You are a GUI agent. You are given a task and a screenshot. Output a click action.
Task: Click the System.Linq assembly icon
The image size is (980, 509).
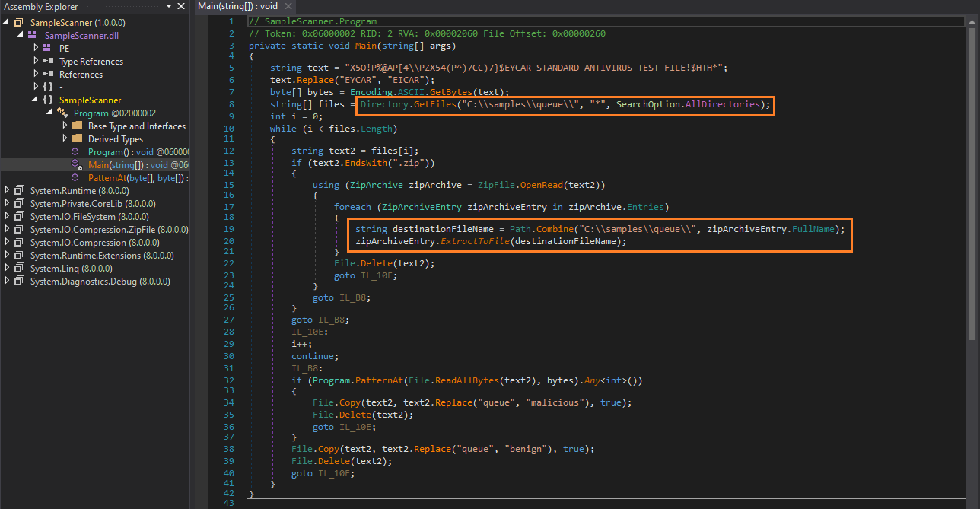20,269
